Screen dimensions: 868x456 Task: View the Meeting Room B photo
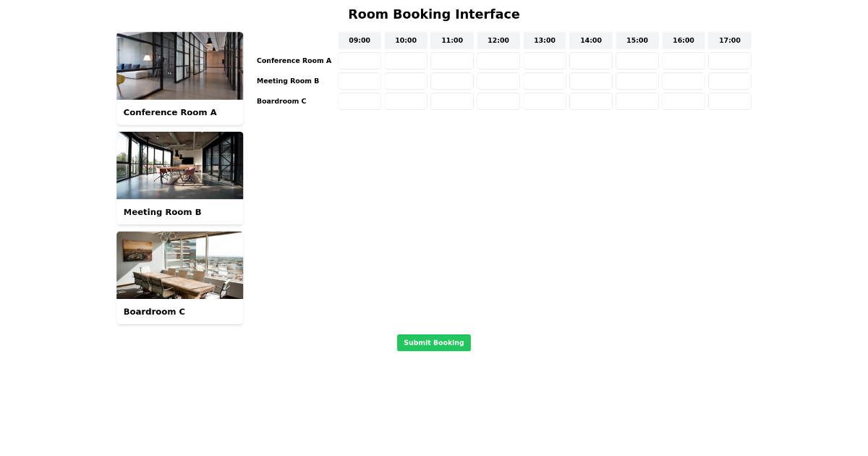click(179, 165)
